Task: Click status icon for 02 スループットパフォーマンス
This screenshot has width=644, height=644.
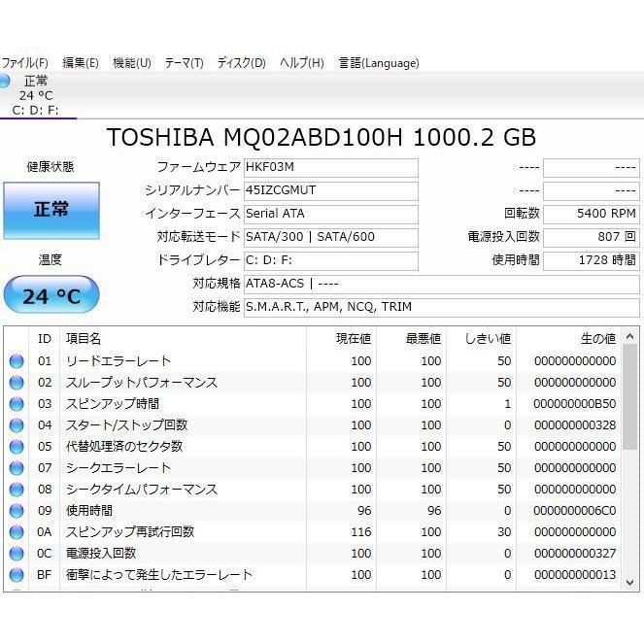Action: 17,383
